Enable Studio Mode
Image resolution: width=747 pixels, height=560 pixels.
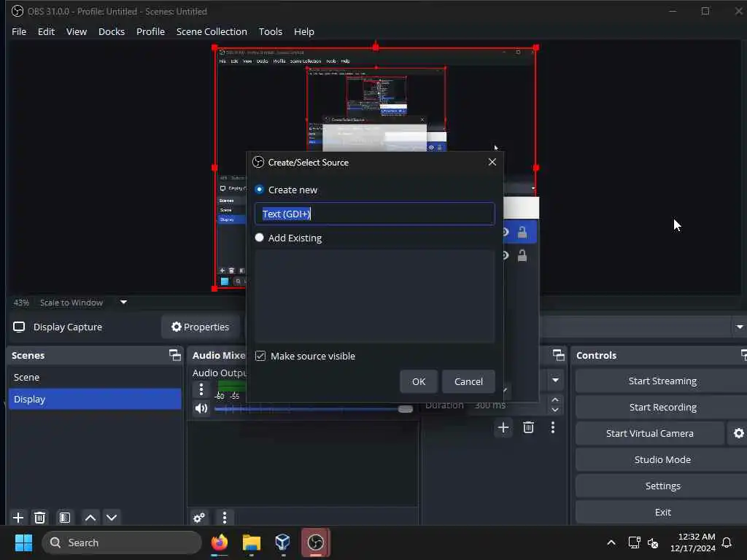click(662, 459)
